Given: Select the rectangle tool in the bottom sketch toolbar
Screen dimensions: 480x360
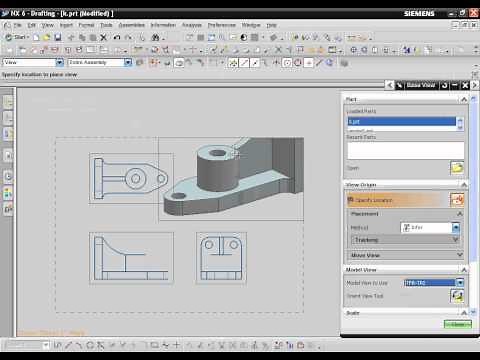Looking at the screenshot, I should 154,346.
